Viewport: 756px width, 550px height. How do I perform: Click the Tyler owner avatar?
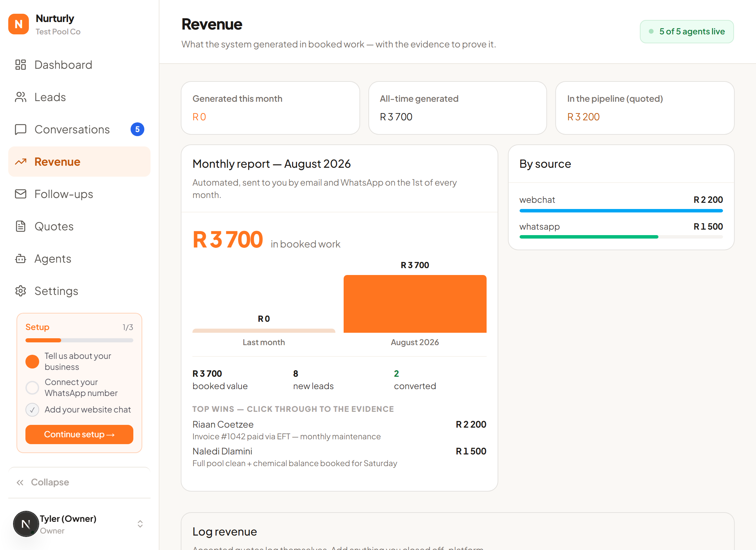tap(26, 524)
